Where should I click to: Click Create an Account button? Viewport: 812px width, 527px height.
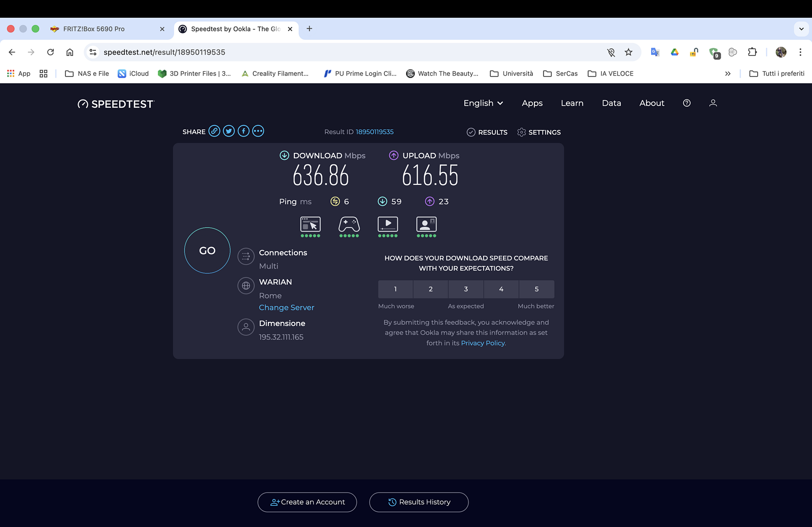click(x=307, y=502)
